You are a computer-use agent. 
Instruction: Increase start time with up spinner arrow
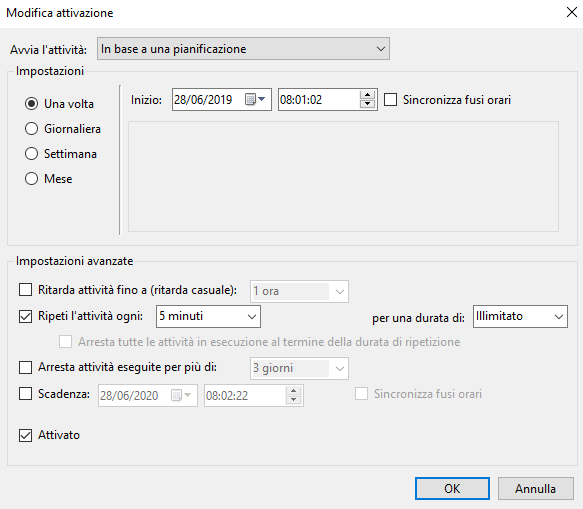pyautogui.click(x=367, y=95)
